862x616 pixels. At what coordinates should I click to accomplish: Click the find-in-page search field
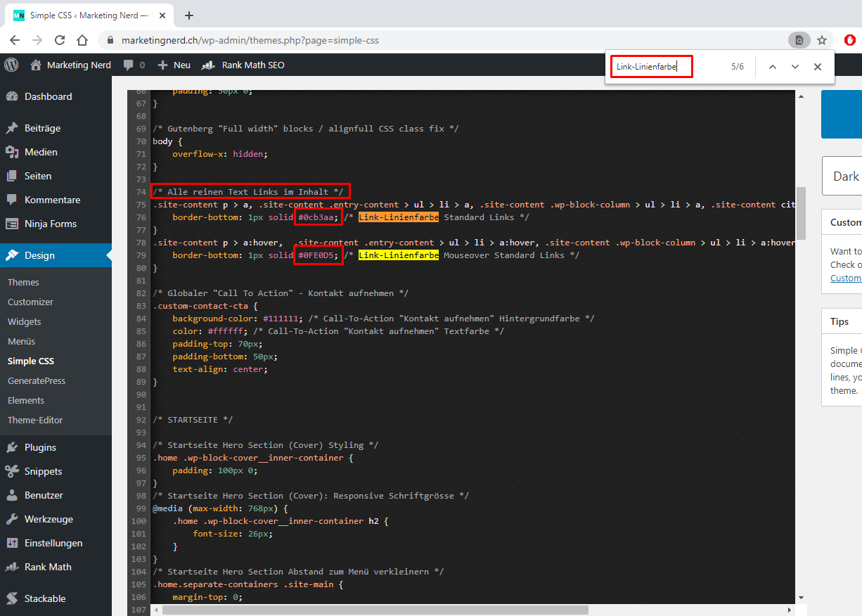[652, 67]
